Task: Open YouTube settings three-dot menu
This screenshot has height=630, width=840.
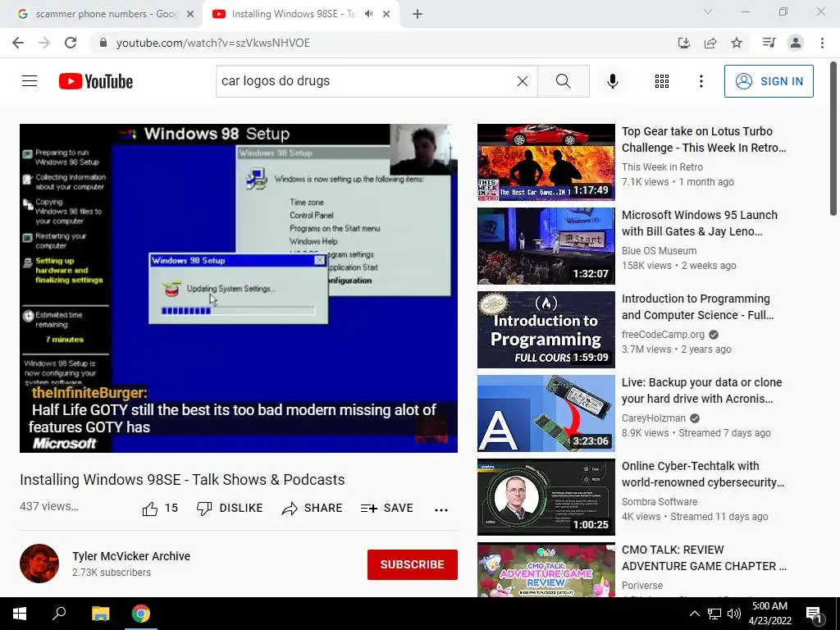Action: tap(701, 81)
